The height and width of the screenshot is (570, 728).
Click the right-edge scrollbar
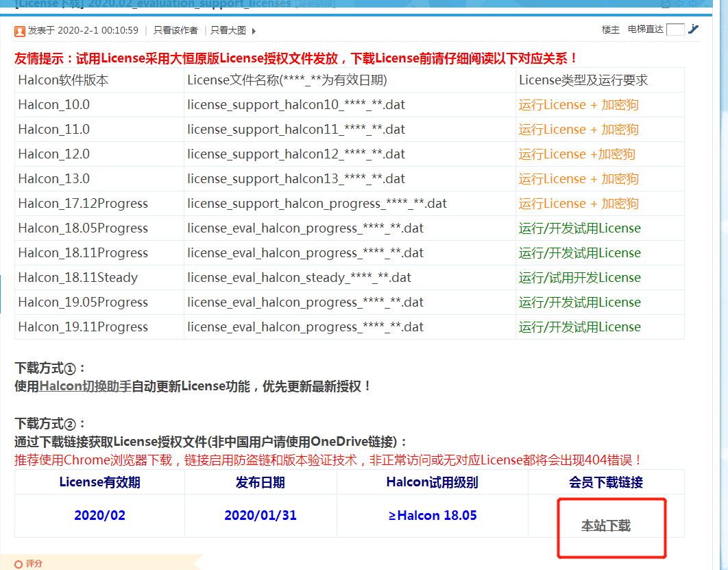pos(723,274)
